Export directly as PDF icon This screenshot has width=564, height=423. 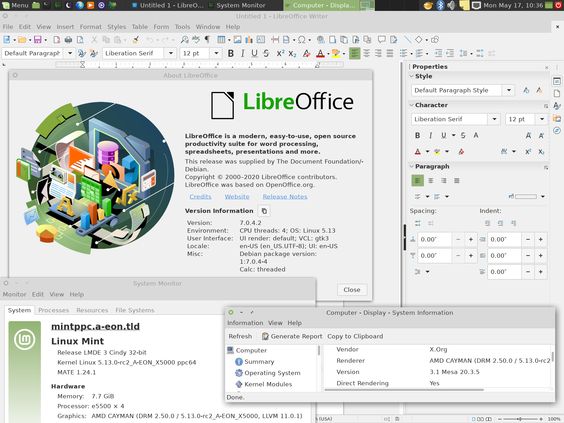[56, 40]
